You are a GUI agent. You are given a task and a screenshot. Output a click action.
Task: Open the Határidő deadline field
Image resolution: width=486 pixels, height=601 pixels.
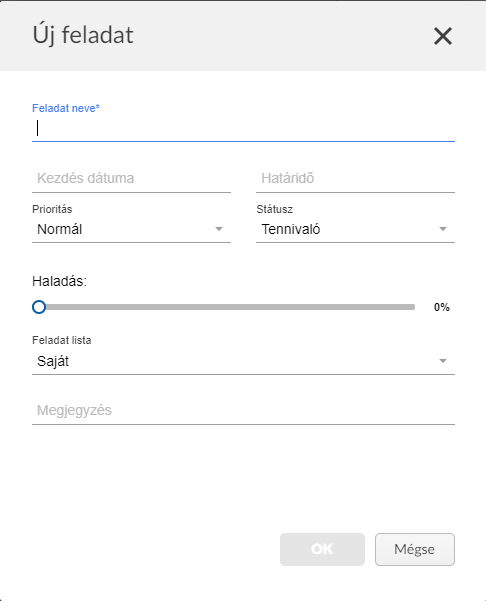355,179
